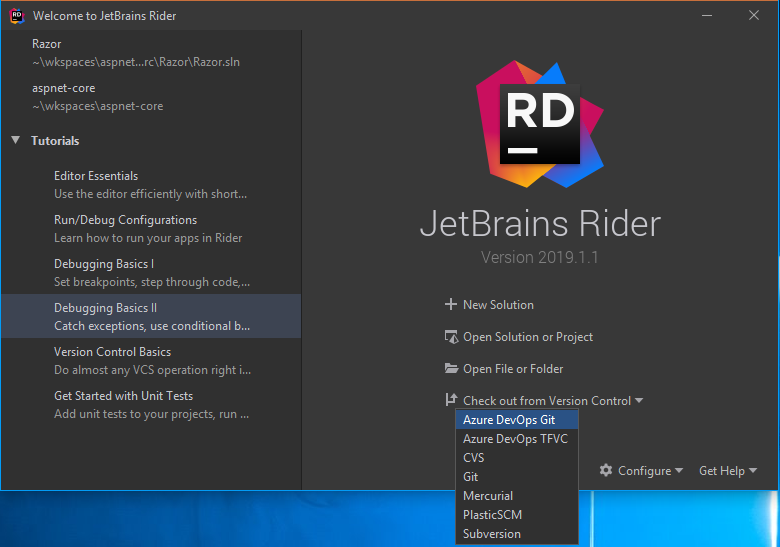Click Open File or Folder
The height and width of the screenshot is (547, 780).
coord(513,369)
